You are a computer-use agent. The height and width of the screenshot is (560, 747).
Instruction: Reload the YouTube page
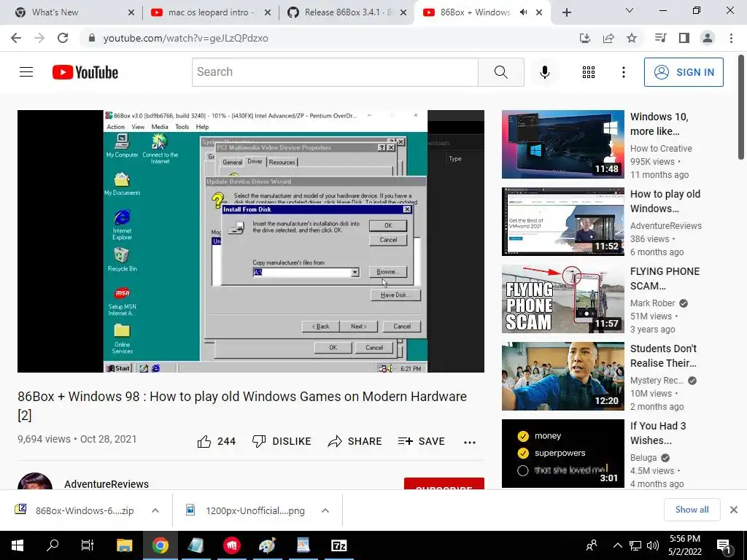click(x=63, y=38)
